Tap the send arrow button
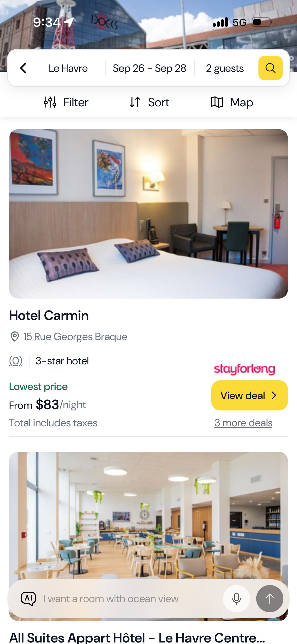The height and width of the screenshot is (644, 297). coord(270,599)
